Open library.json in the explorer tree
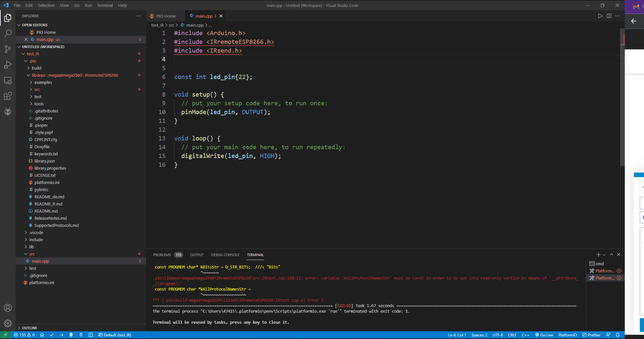 tap(45, 161)
